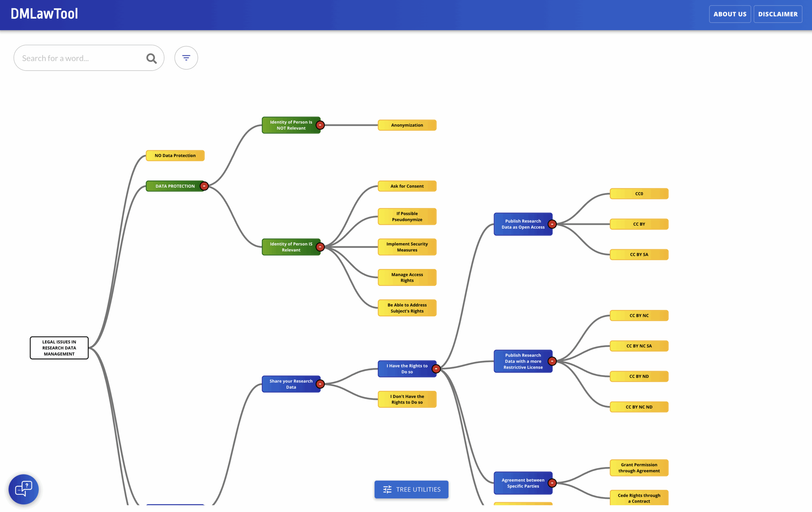This screenshot has height=512, width=812.
Task: Collapse Identity of Person IS Relevant branch
Action: click(x=320, y=247)
